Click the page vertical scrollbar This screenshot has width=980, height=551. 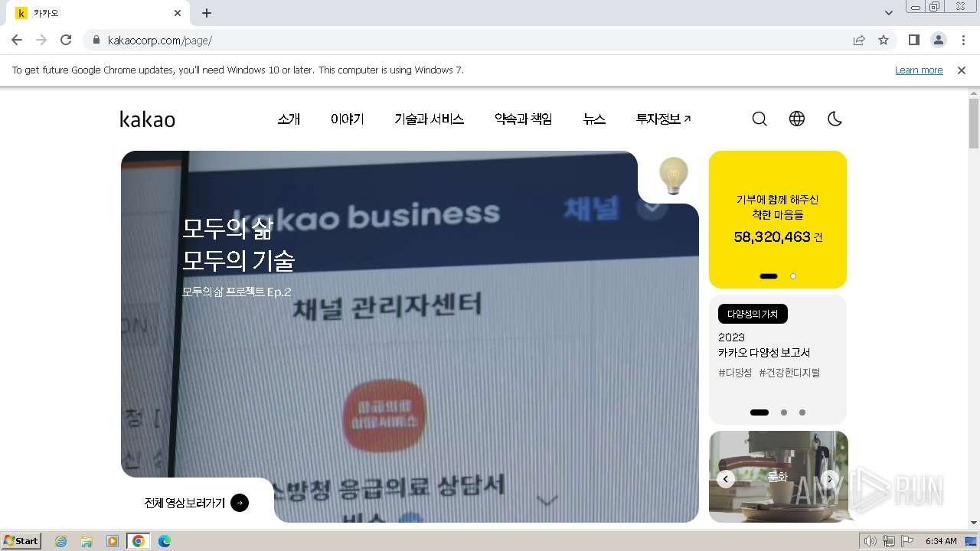point(974,123)
